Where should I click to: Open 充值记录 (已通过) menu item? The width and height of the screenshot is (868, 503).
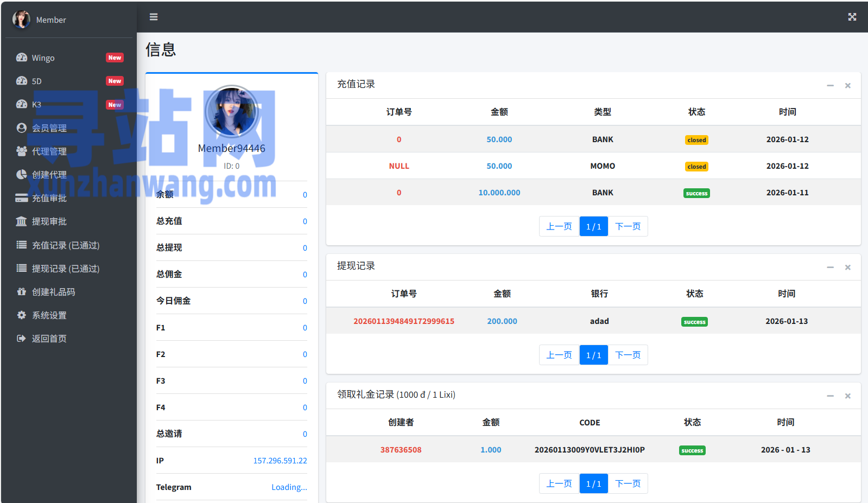(65, 245)
